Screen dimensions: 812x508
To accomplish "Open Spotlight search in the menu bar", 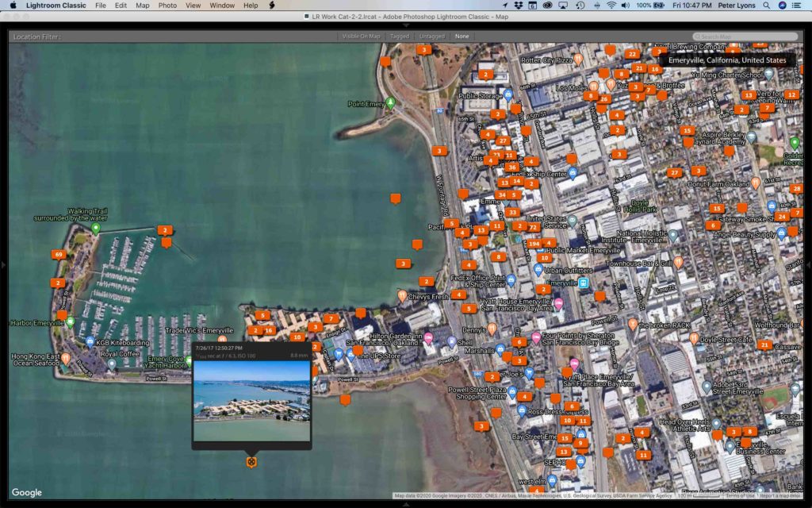I will 767,6.
